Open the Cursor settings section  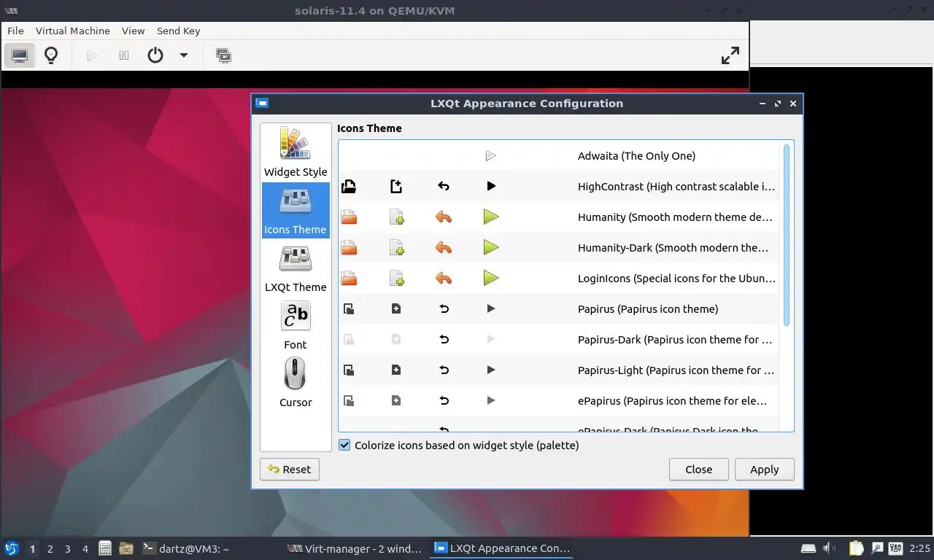(x=296, y=383)
